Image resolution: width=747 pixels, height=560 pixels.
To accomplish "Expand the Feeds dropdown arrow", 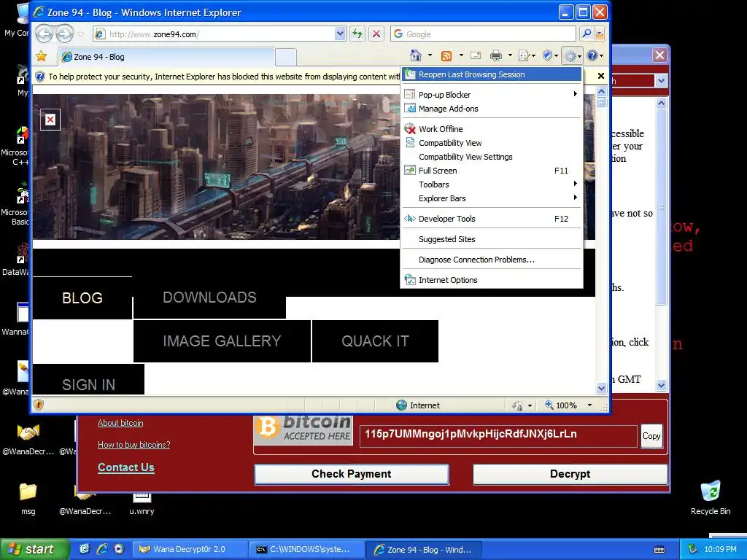I will click(461, 55).
